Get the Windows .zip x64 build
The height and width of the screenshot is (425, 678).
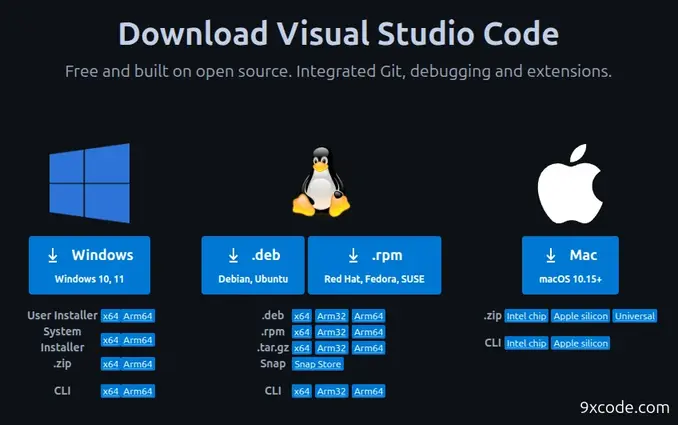point(111,364)
